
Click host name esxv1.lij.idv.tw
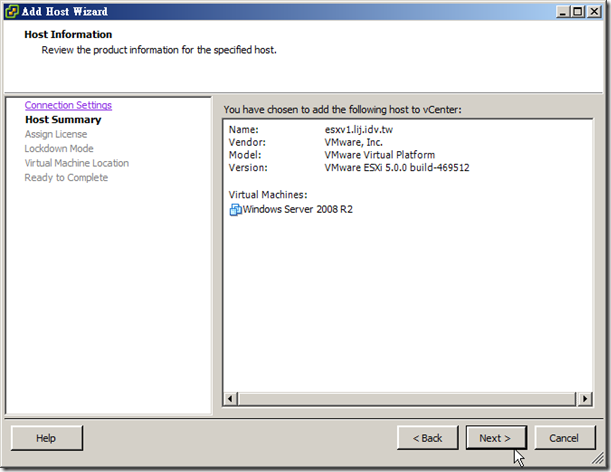(359, 130)
